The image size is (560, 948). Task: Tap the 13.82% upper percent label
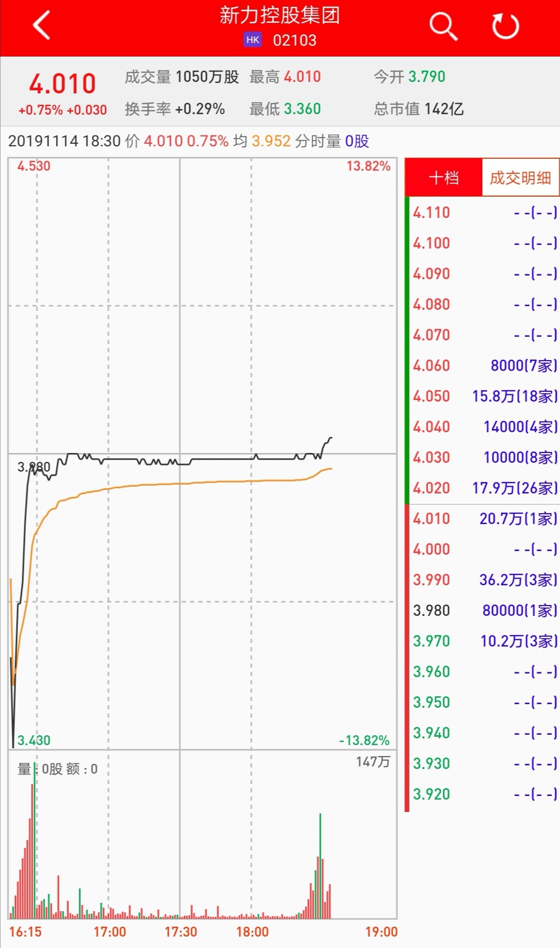coord(368,166)
